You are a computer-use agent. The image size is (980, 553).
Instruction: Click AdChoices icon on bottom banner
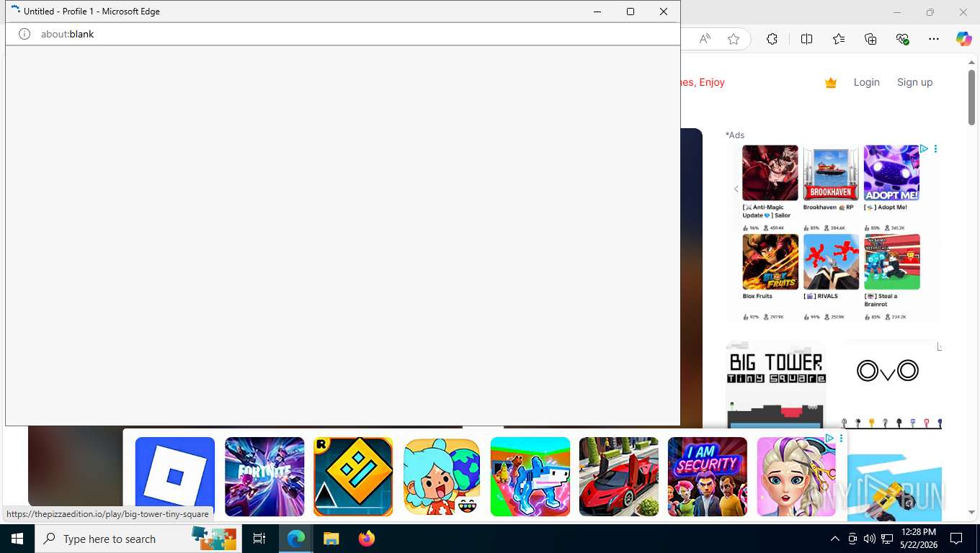tap(829, 438)
